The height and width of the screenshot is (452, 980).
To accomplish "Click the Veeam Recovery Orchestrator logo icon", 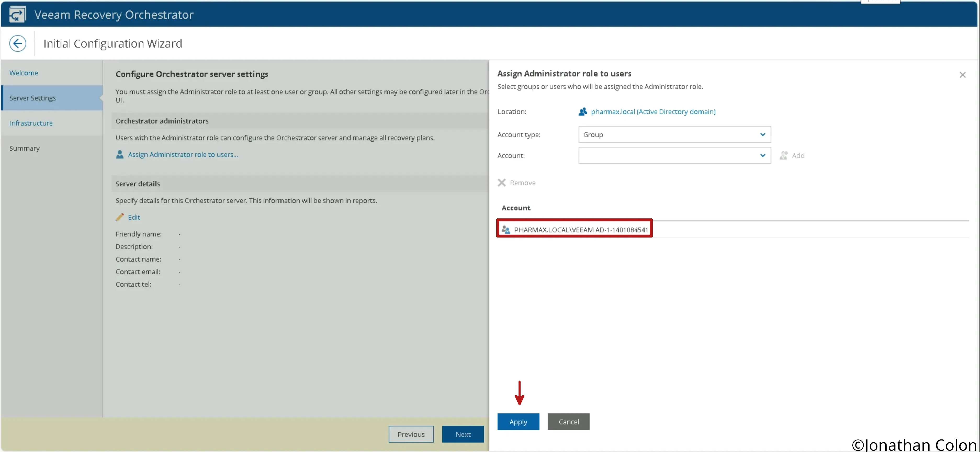I will (x=18, y=14).
